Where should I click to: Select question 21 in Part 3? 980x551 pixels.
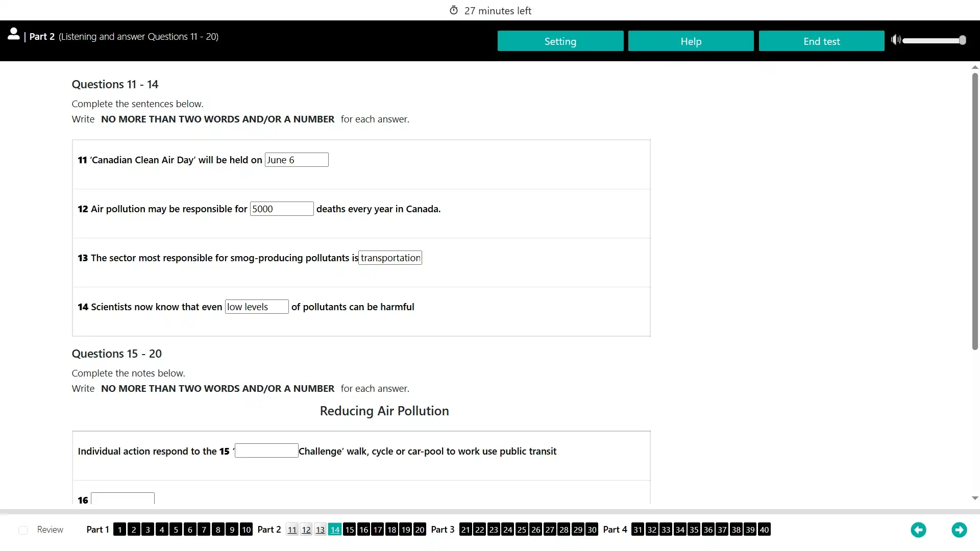pyautogui.click(x=465, y=530)
